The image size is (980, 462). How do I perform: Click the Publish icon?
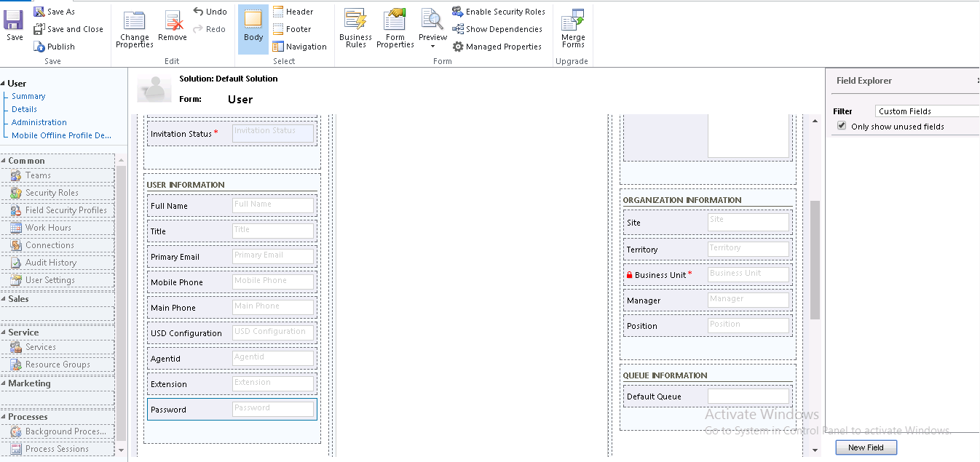pos(40,47)
